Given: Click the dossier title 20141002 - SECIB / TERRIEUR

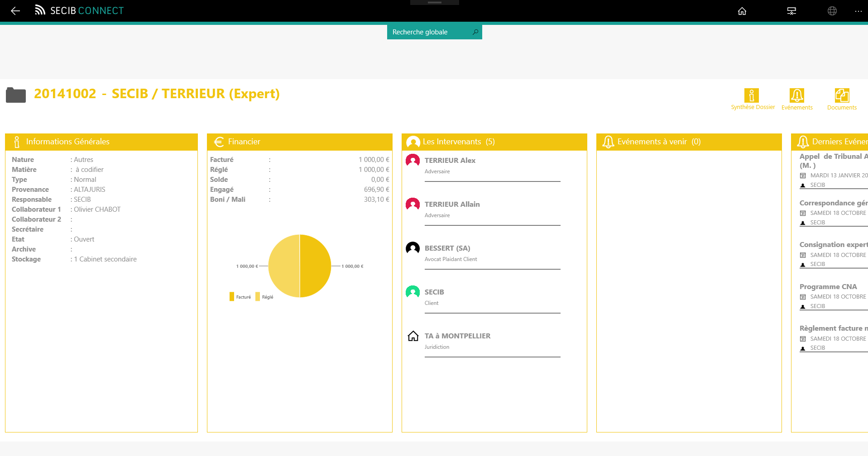Looking at the screenshot, I should pos(157,94).
